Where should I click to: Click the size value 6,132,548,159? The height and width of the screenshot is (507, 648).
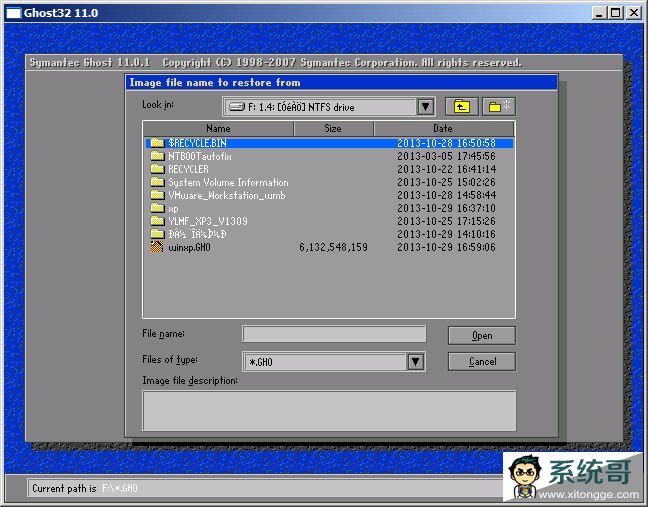[333, 247]
